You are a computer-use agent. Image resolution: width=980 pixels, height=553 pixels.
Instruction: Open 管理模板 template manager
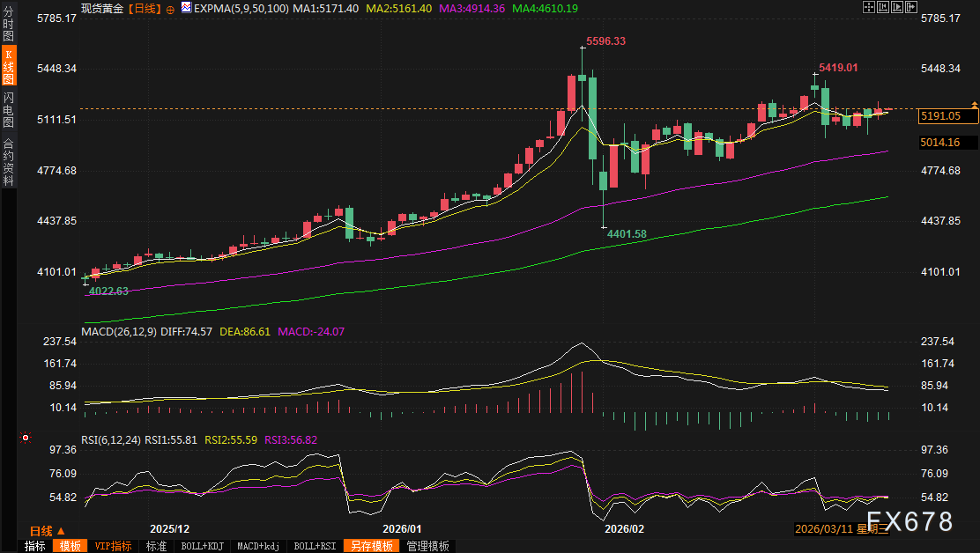pyautogui.click(x=427, y=546)
